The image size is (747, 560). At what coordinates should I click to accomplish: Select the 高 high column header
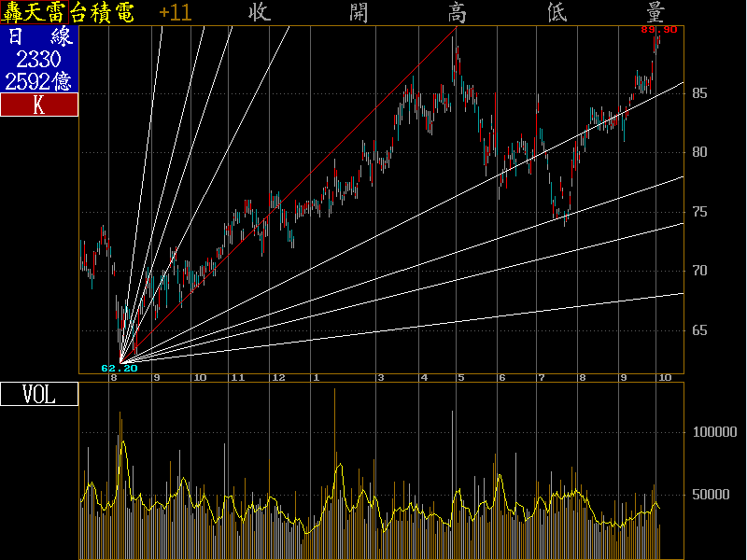[x=458, y=13]
